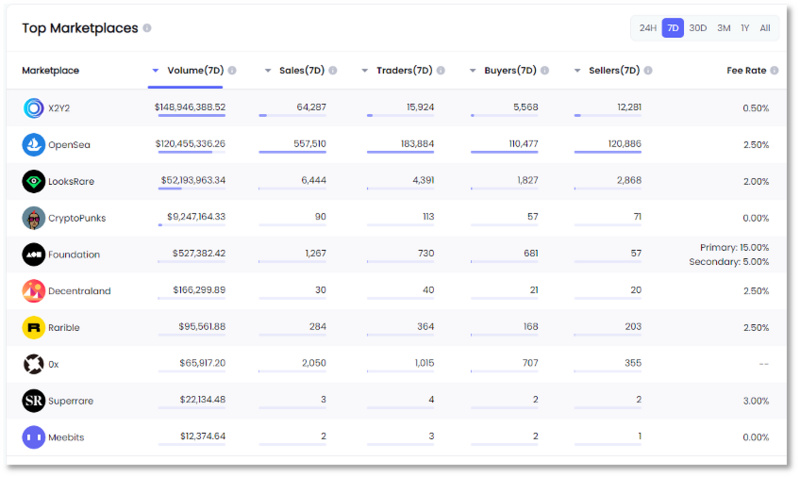Open info icon next to Sales(7D)
The height and width of the screenshot is (477, 800).
[333, 70]
